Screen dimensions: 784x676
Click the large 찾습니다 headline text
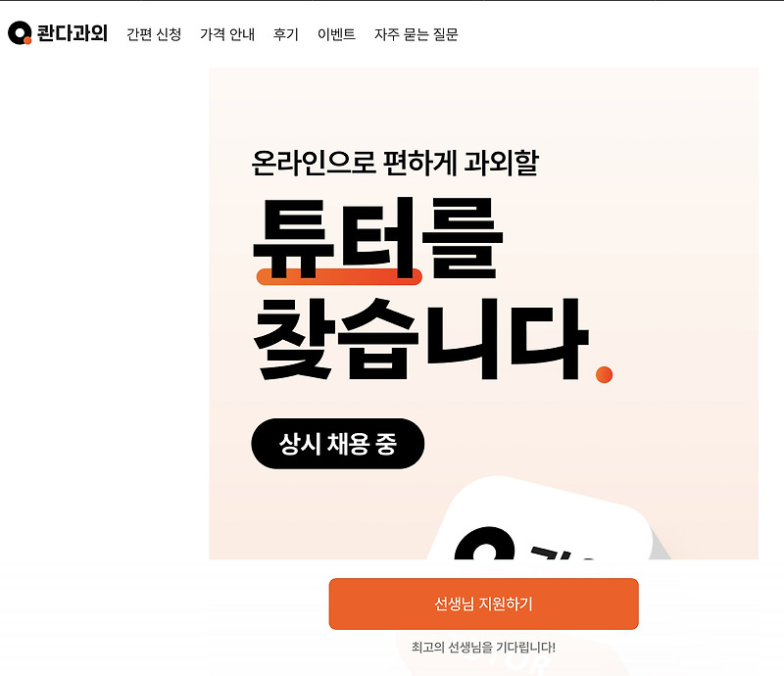(421, 339)
